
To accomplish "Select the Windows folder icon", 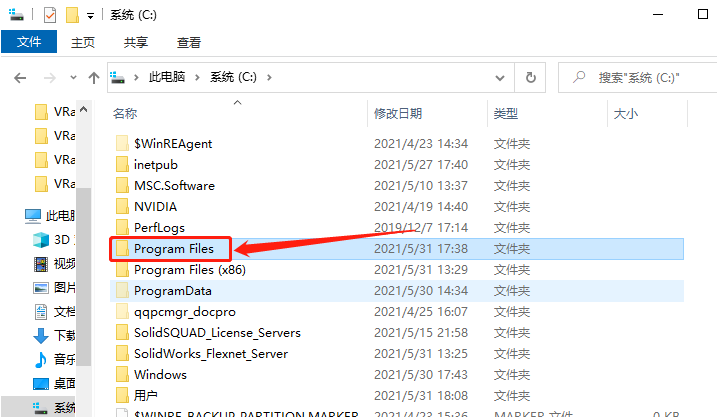I will 122,375.
